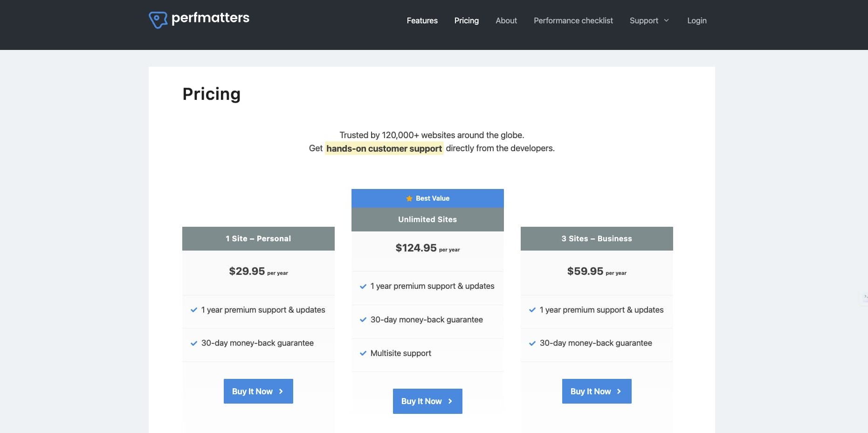Click the checkmark beside Personal's money-back guarantee
The image size is (868, 433).
pyautogui.click(x=193, y=343)
